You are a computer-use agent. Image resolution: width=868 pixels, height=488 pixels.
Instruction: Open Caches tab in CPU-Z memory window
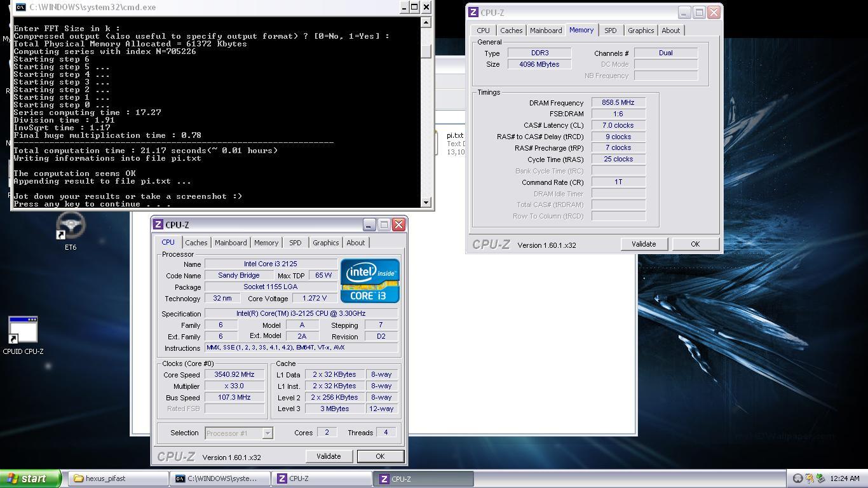point(512,30)
